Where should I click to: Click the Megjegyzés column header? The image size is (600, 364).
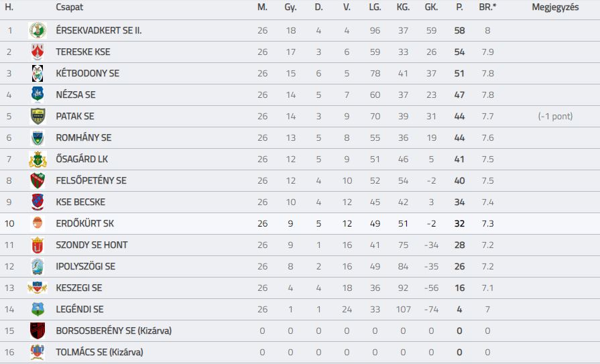555,7
